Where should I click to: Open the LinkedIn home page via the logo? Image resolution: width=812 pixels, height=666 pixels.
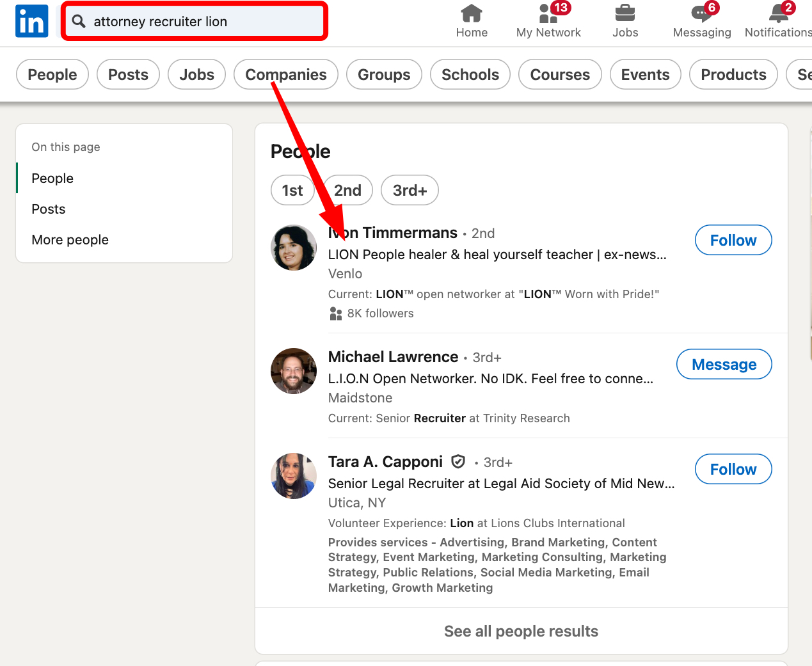(31, 20)
